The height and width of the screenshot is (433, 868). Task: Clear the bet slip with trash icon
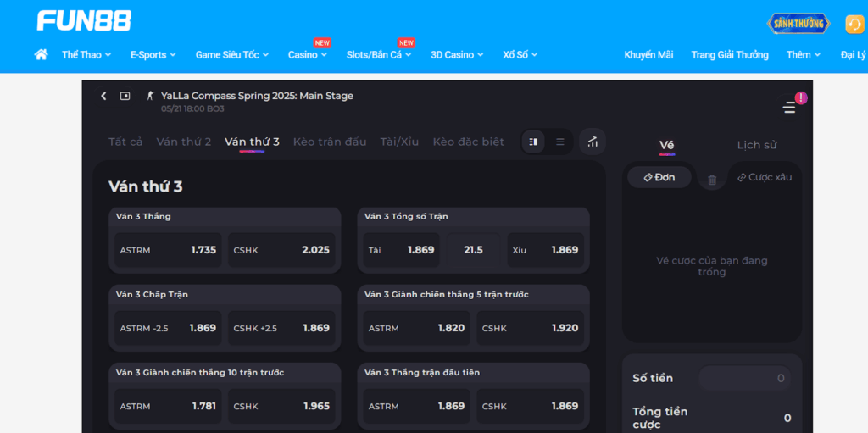712,180
